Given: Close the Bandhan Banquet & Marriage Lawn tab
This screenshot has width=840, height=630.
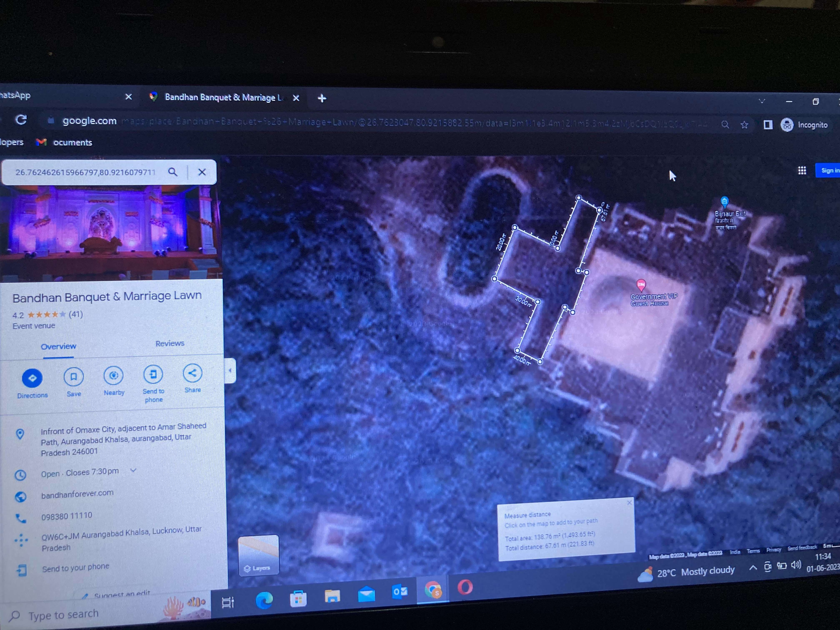Looking at the screenshot, I should 296,98.
